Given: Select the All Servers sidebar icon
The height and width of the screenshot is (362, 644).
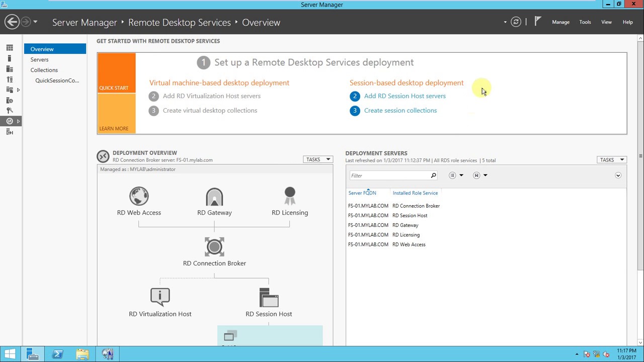Looking at the screenshot, I should [x=10, y=69].
